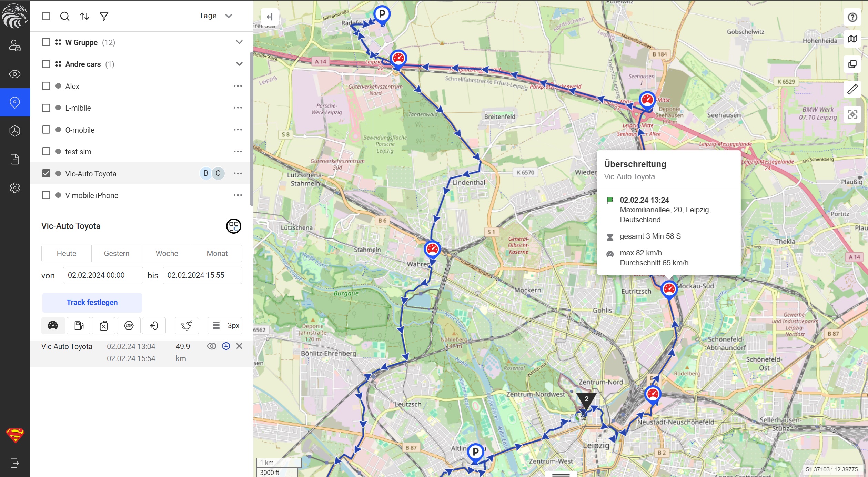This screenshot has width=868, height=477.
Task: Toggle the fuel drain track option
Action: pos(104,325)
